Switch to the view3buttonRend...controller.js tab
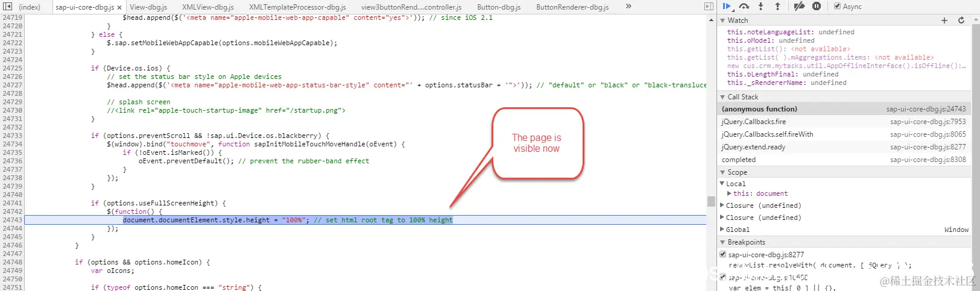This screenshot has width=980, height=291. pyautogui.click(x=411, y=7)
